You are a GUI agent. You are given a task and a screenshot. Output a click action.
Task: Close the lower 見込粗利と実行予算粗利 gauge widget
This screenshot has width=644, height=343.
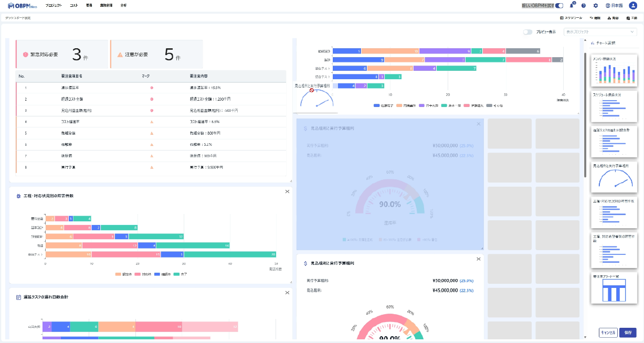pos(478,259)
